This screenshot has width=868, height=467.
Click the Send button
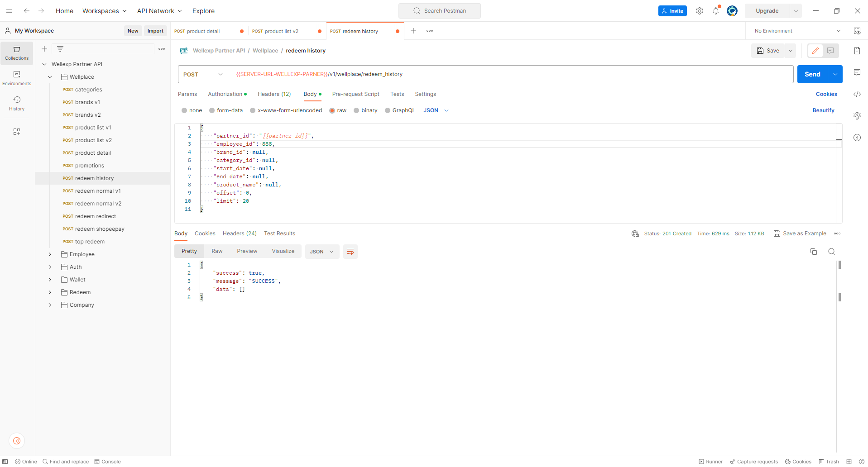[x=812, y=74]
